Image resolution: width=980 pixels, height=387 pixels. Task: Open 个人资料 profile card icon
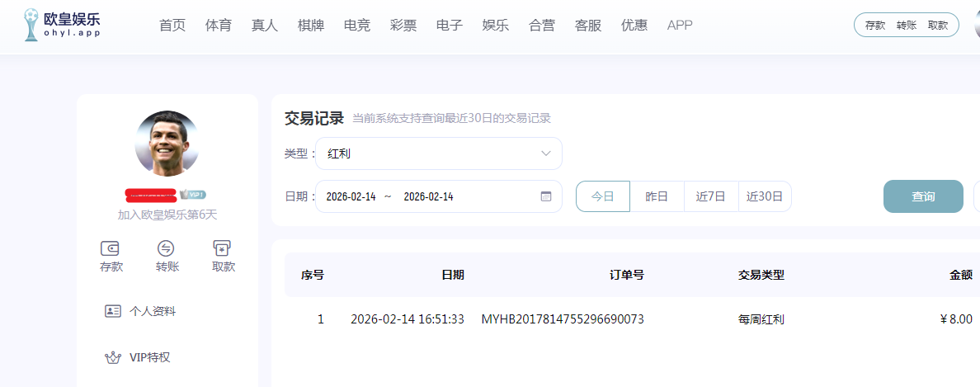(113, 311)
